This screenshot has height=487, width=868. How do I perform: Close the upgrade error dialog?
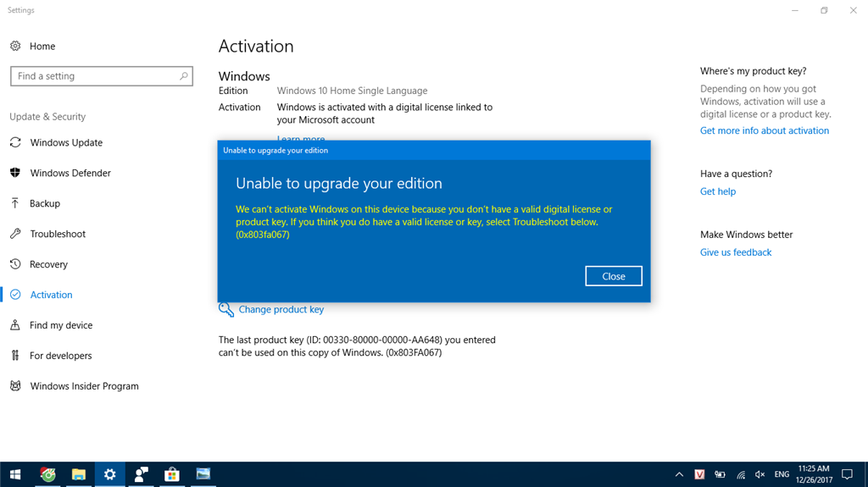(x=614, y=276)
